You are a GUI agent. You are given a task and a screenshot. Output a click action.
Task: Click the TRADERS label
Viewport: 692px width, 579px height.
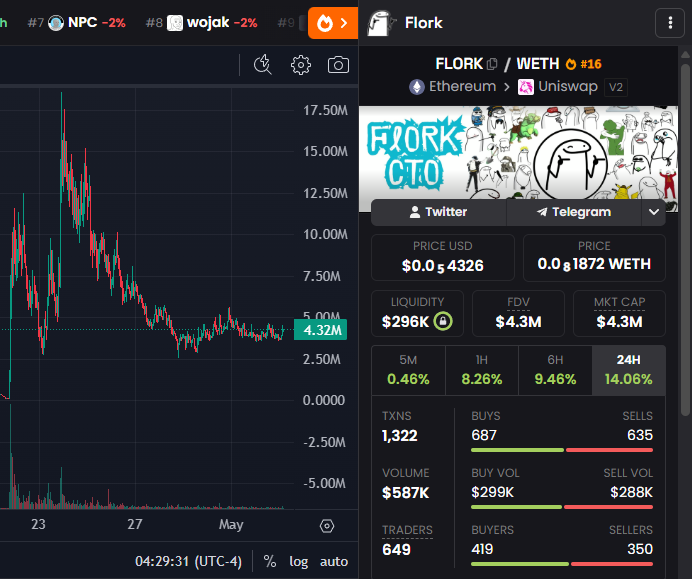point(407,530)
